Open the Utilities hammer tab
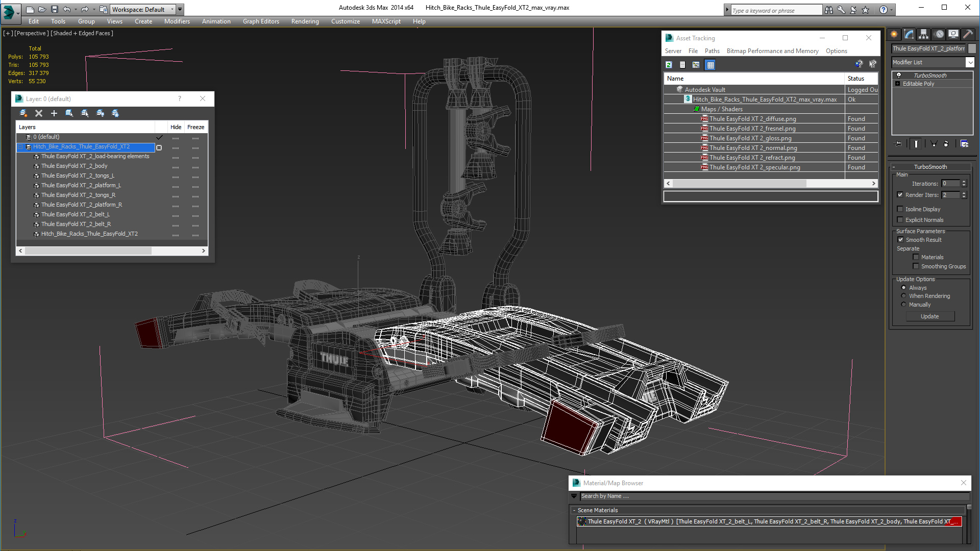 point(968,34)
